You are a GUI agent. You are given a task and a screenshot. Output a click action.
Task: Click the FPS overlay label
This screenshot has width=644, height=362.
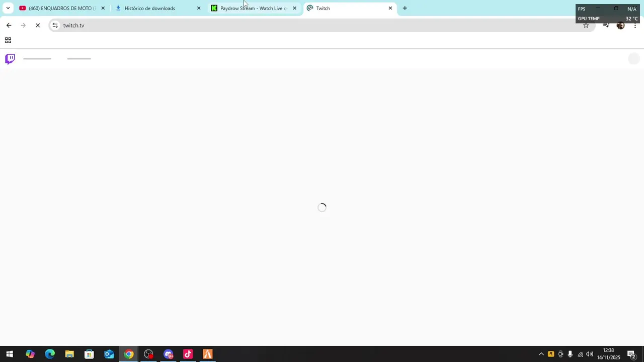(582, 9)
